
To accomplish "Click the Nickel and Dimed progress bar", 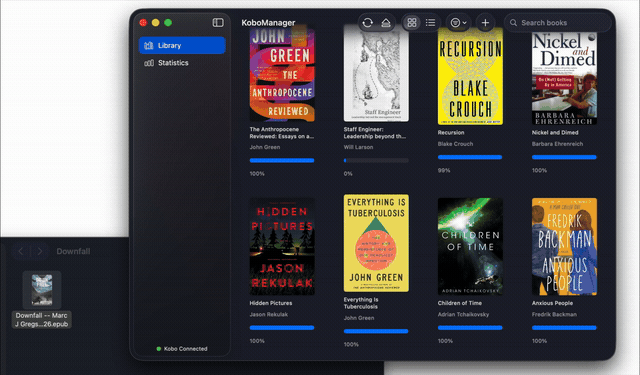I will [564, 157].
